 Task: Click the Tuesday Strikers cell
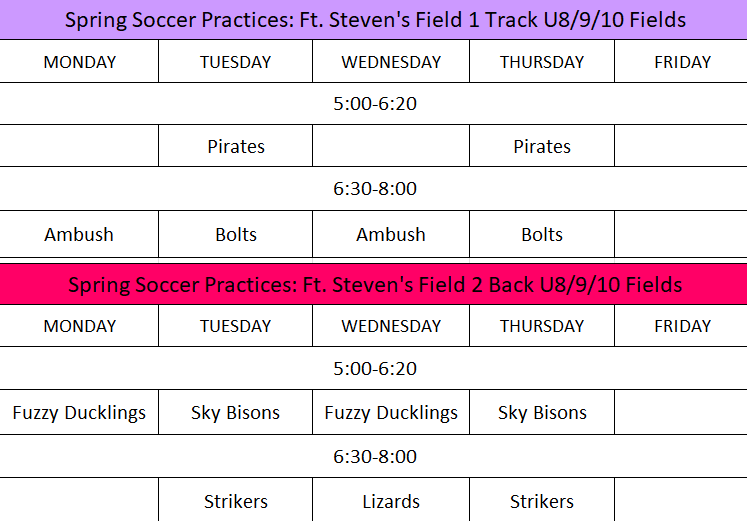tap(236, 501)
